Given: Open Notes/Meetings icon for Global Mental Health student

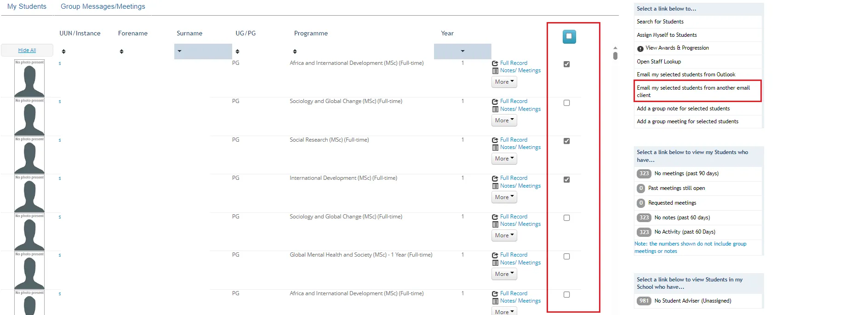Looking at the screenshot, I should [x=495, y=263].
